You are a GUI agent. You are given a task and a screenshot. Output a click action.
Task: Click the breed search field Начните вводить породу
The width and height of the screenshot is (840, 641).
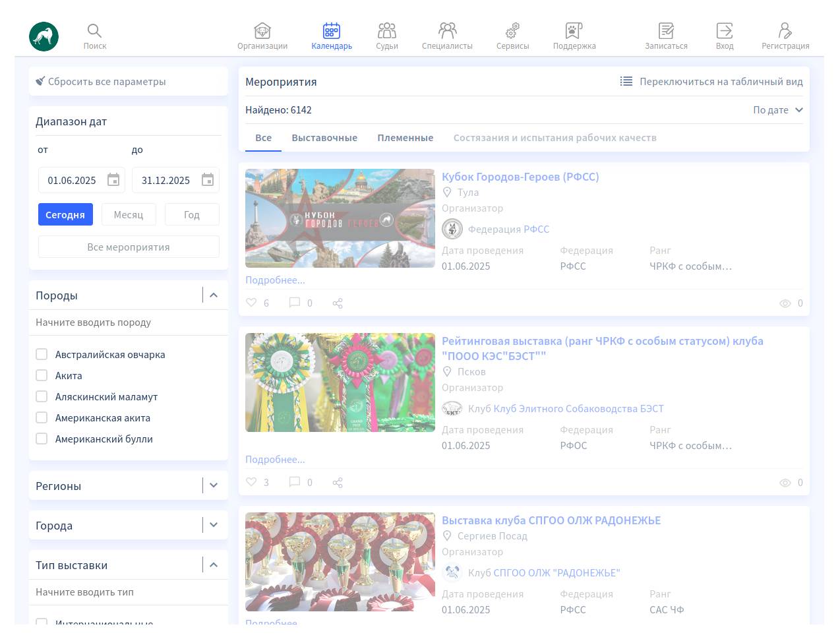click(x=129, y=322)
